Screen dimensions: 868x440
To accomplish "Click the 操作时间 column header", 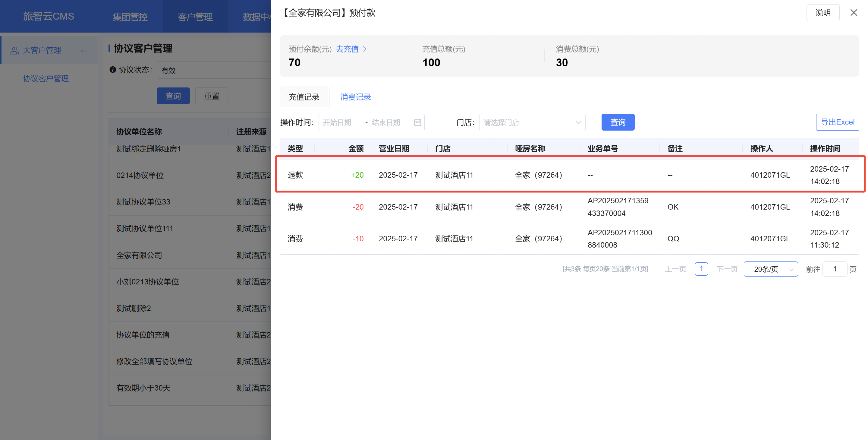I will pos(825,148).
